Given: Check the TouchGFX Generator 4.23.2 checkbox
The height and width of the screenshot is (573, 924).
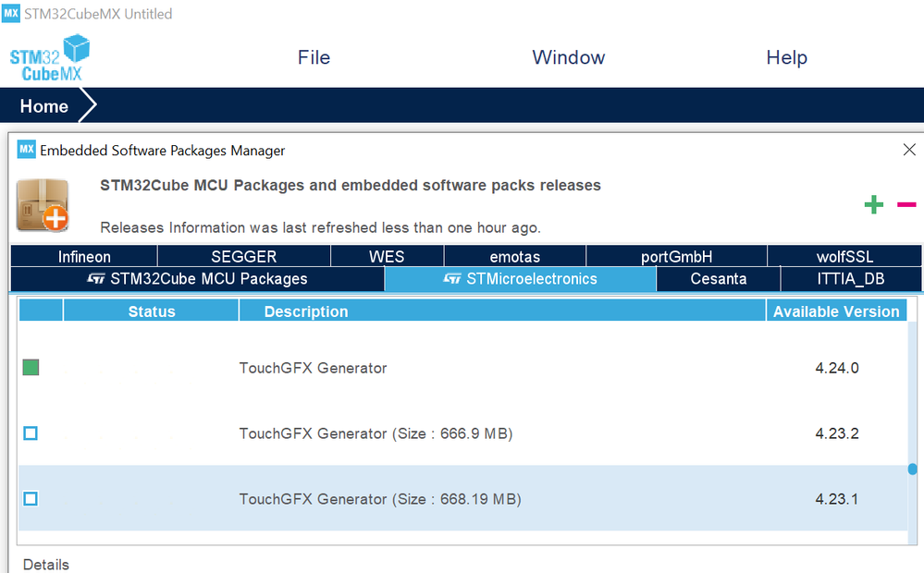Looking at the screenshot, I should (x=30, y=433).
